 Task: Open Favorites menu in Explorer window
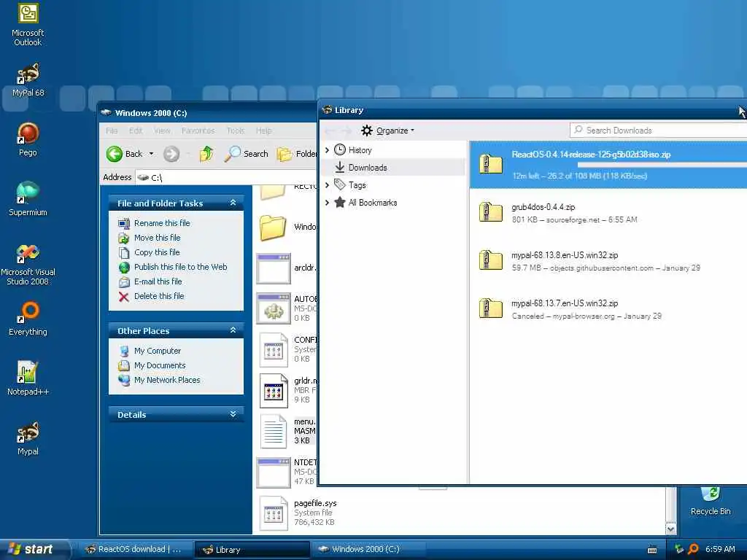point(198,131)
